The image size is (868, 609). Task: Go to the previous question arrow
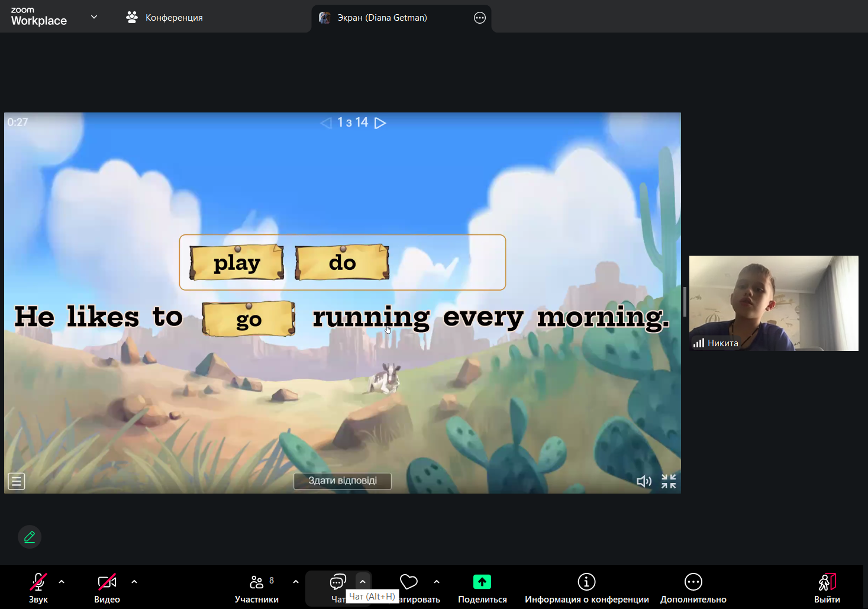click(326, 123)
